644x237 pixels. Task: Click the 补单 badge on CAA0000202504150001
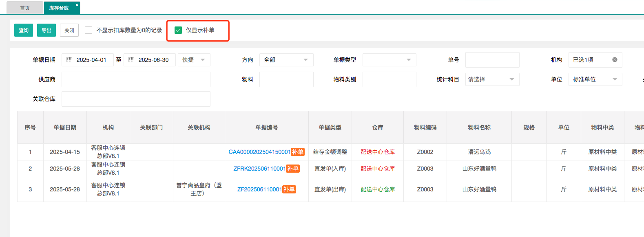pos(298,152)
